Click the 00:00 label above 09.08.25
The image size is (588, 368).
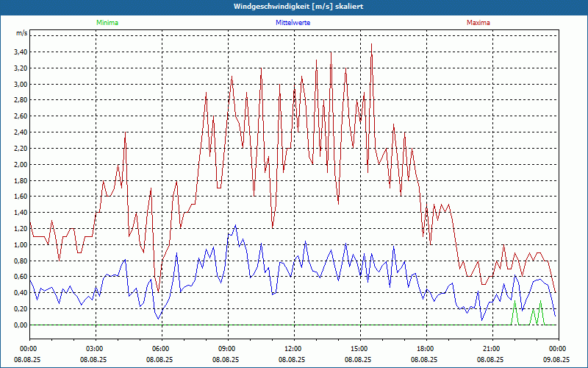click(x=559, y=349)
